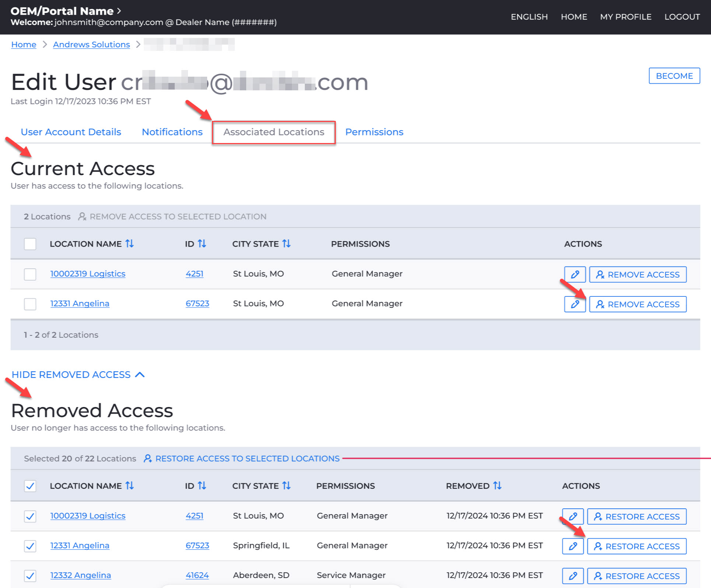Sort Removed Access by City State arrows

click(x=286, y=486)
